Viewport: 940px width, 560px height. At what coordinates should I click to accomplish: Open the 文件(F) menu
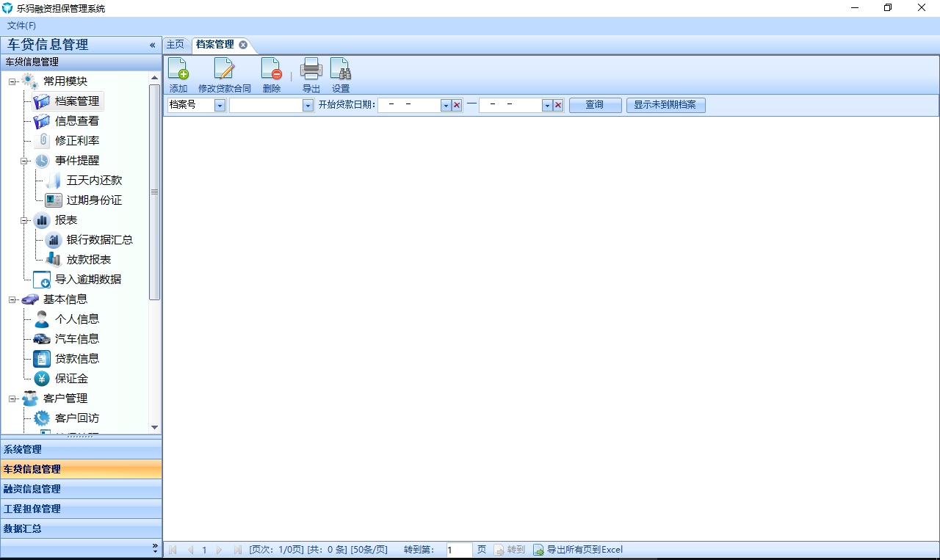(x=21, y=26)
